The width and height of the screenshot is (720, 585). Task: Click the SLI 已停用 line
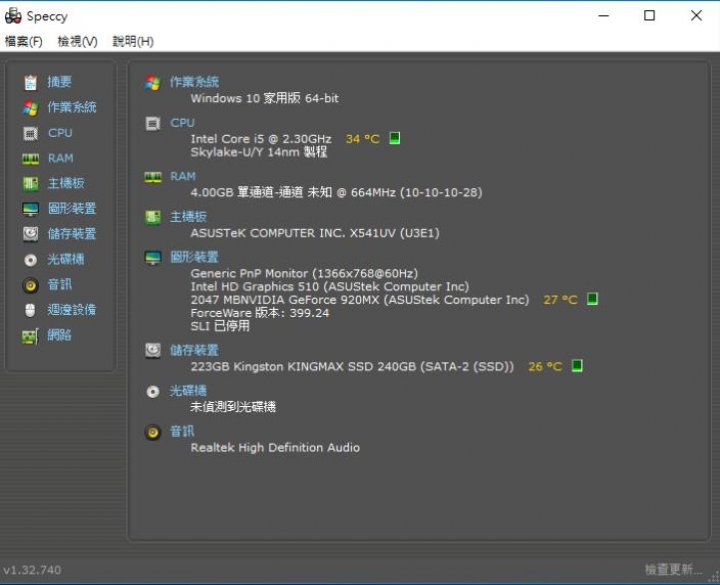tap(220, 326)
